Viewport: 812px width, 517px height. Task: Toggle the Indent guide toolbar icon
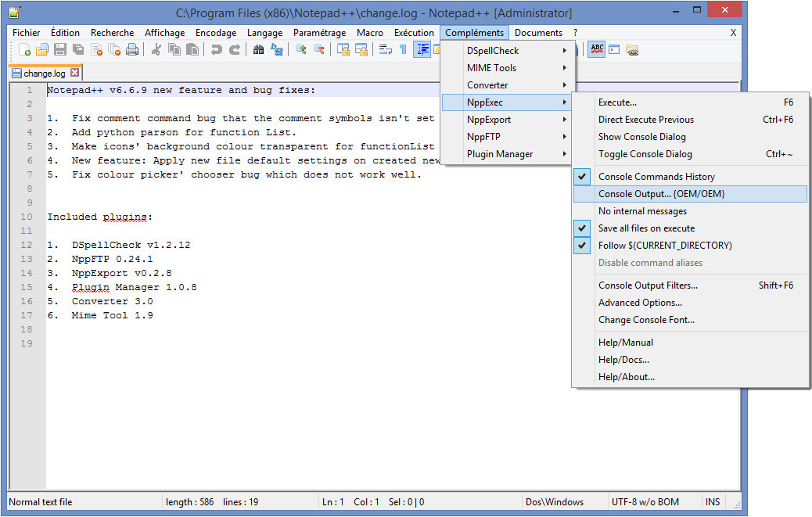422,50
